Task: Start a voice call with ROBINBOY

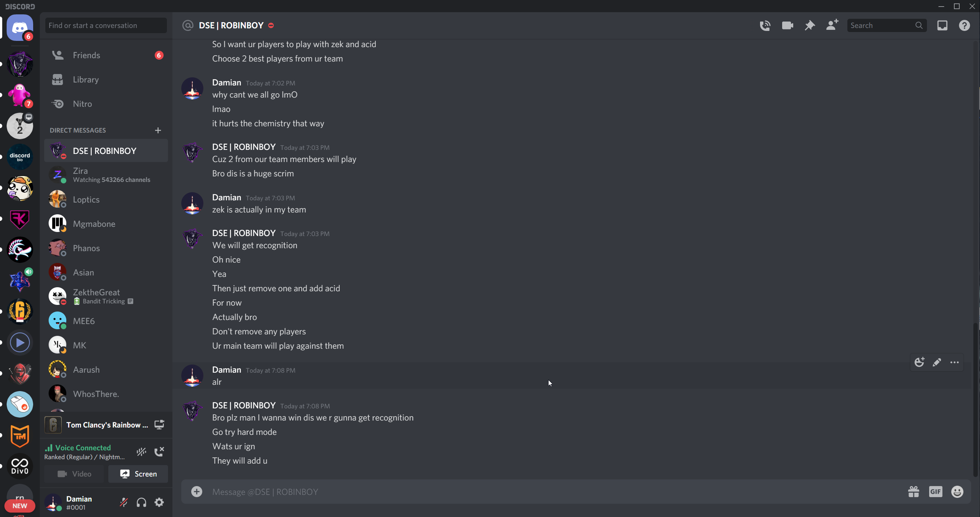Action: [x=765, y=25]
